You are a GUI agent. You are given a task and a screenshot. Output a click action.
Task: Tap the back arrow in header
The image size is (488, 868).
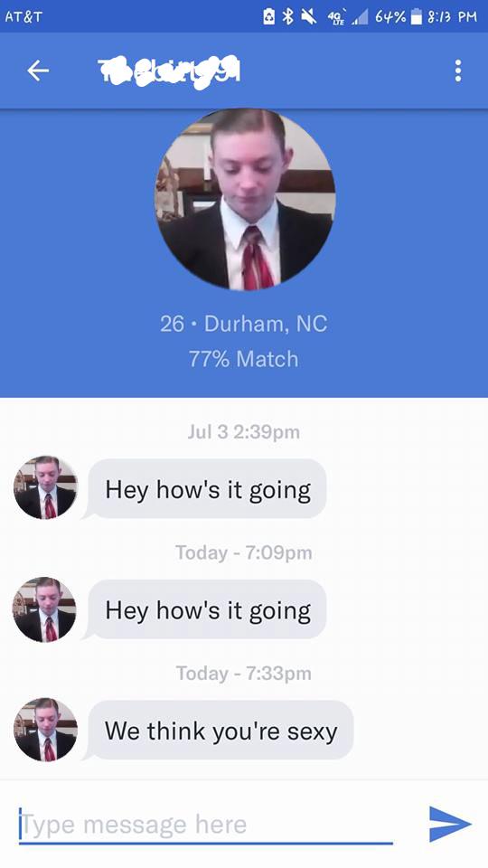click(x=38, y=71)
